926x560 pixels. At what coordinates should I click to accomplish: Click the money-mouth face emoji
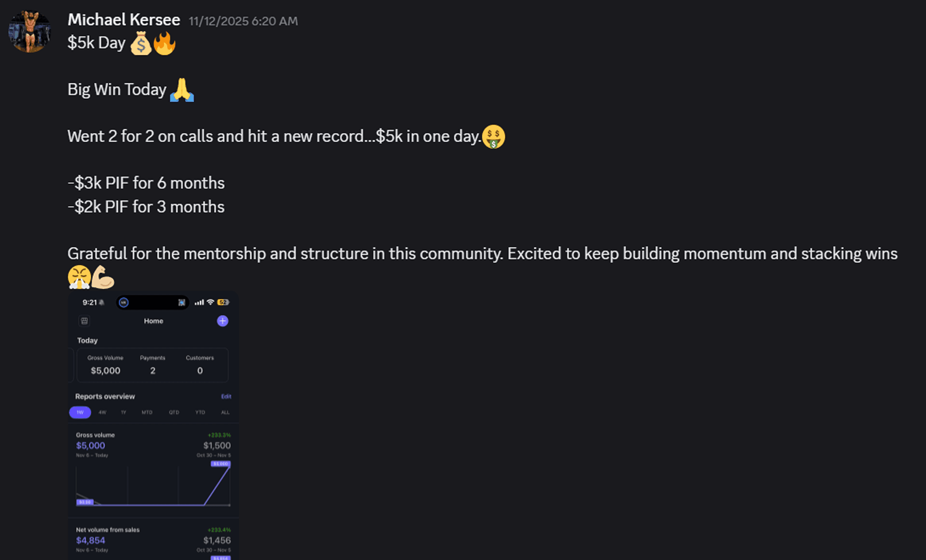point(494,136)
